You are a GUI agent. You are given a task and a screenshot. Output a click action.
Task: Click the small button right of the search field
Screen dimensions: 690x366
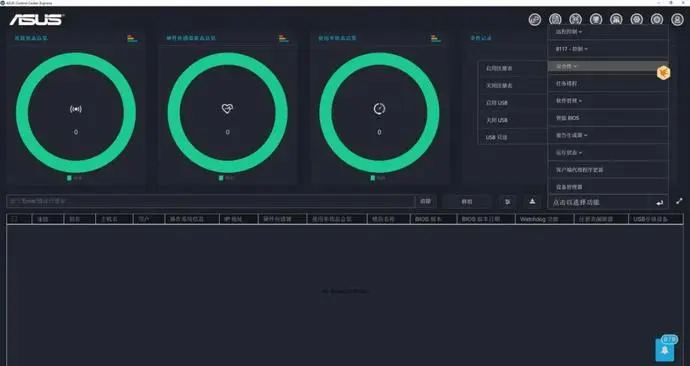click(x=426, y=201)
